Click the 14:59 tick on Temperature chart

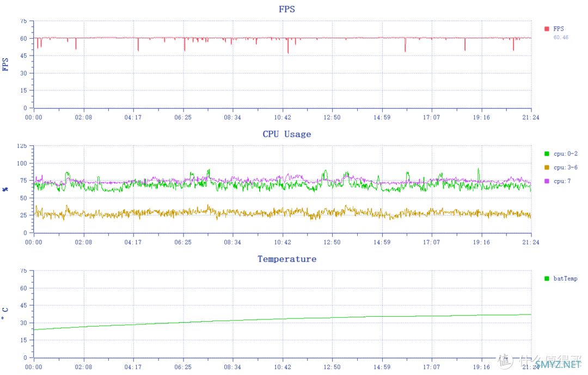(x=382, y=367)
